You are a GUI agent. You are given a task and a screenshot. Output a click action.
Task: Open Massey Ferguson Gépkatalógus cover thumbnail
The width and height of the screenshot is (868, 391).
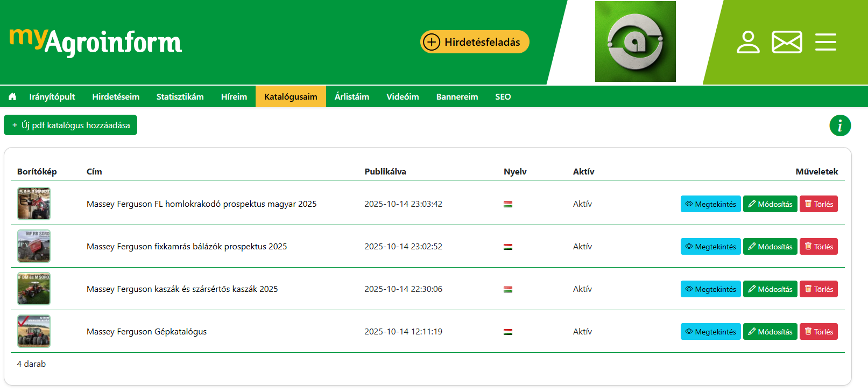tap(34, 331)
